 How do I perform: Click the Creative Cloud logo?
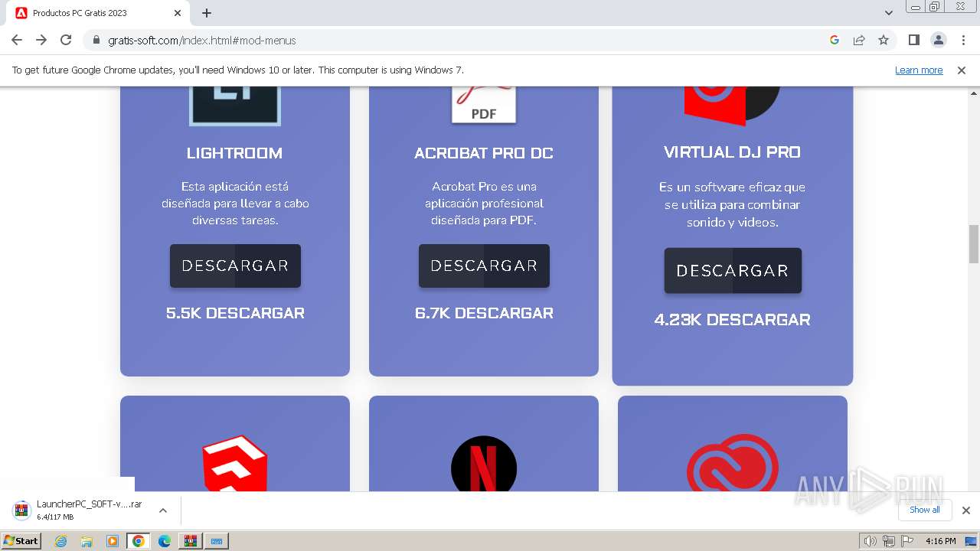[x=733, y=463]
